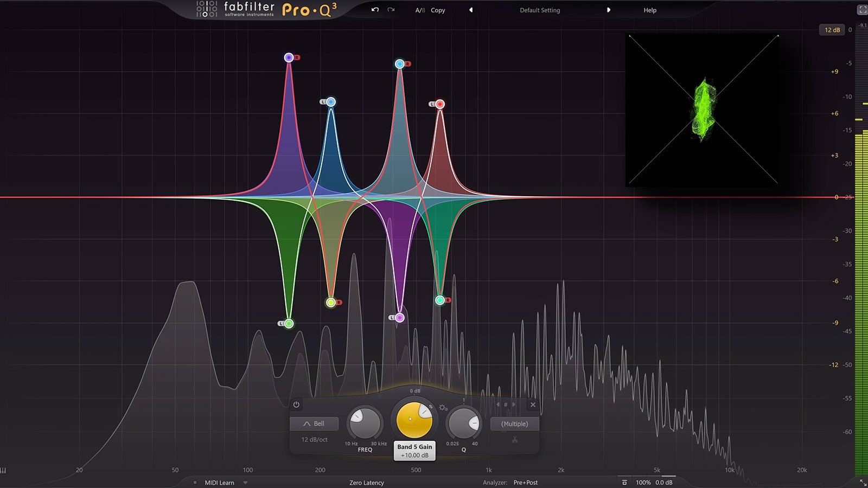Click the hash keyboard entry icon
Viewport: 868px width, 488px height.
506,404
